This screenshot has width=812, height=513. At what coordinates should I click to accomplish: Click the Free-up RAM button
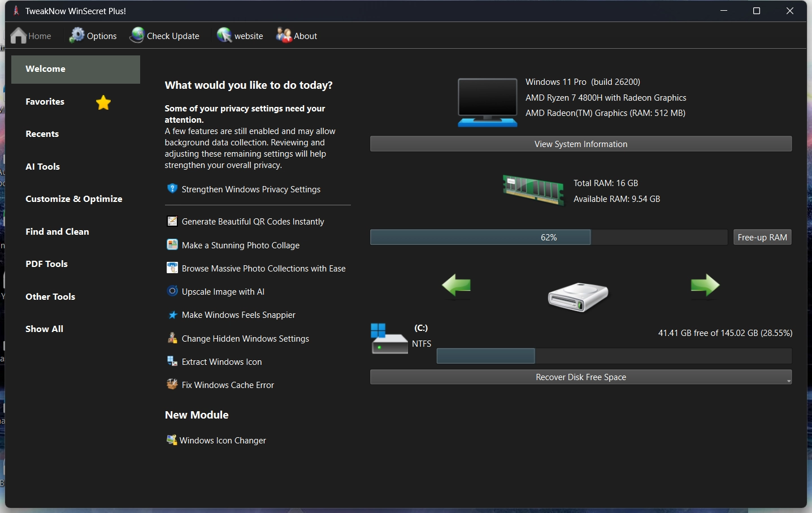pyautogui.click(x=762, y=238)
